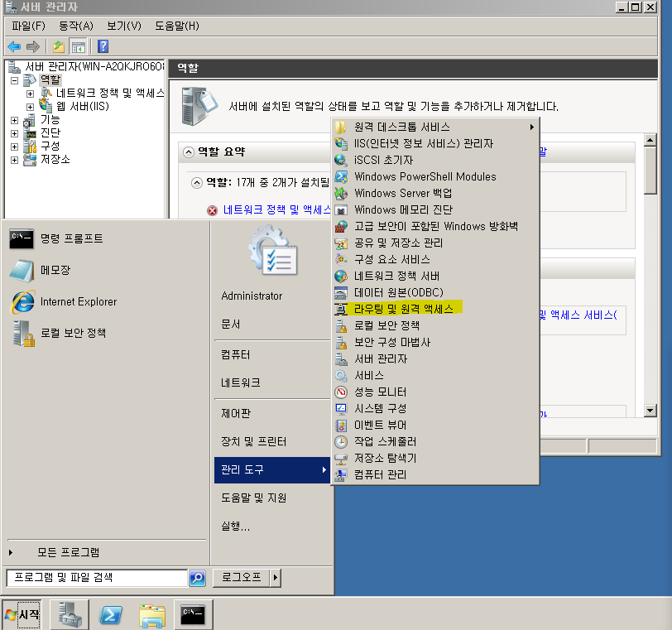Click the search magnifier button in Start menu
The image size is (672, 630).
click(198, 578)
